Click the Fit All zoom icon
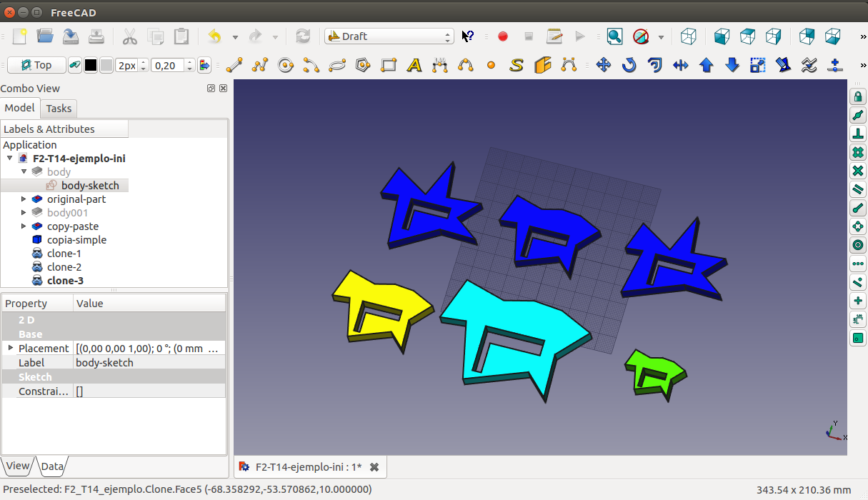The width and height of the screenshot is (868, 500). pyautogui.click(x=614, y=36)
